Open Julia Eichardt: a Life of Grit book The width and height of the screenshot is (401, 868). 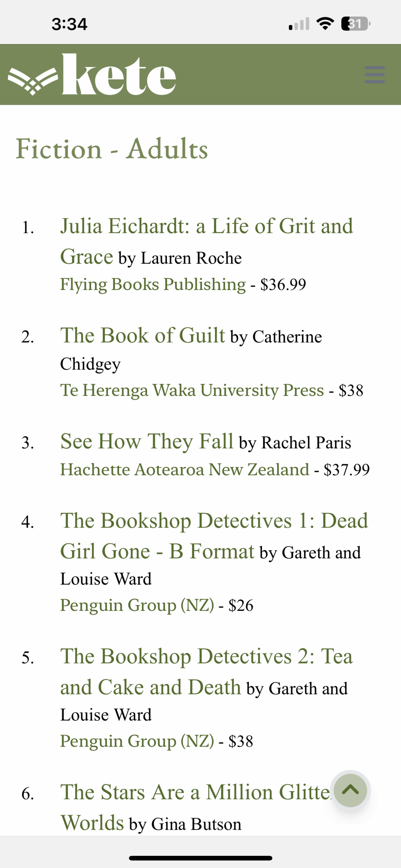(x=206, y=226)
